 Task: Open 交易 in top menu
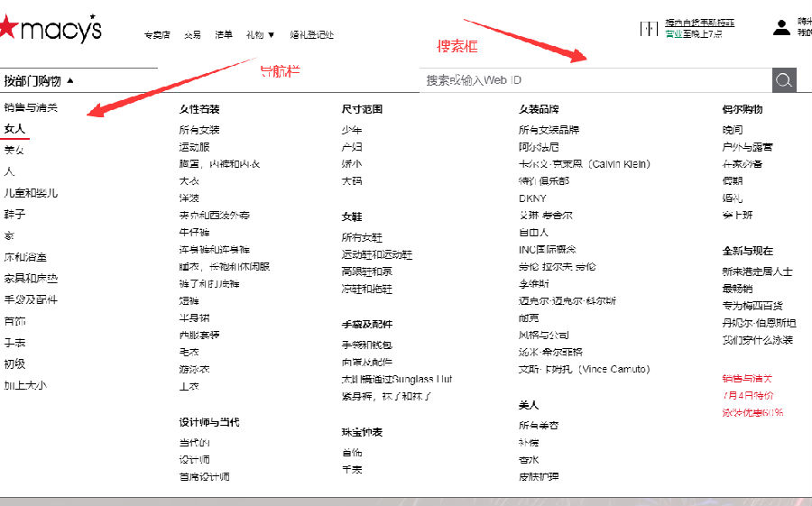192,34
